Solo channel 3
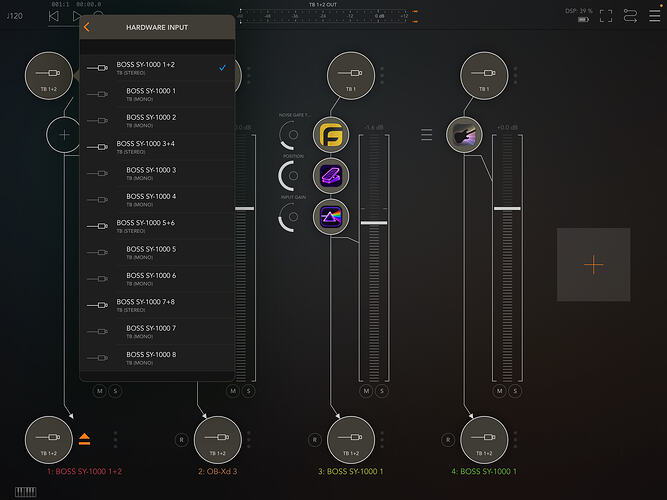667x500 pixels. coord(382,391)
